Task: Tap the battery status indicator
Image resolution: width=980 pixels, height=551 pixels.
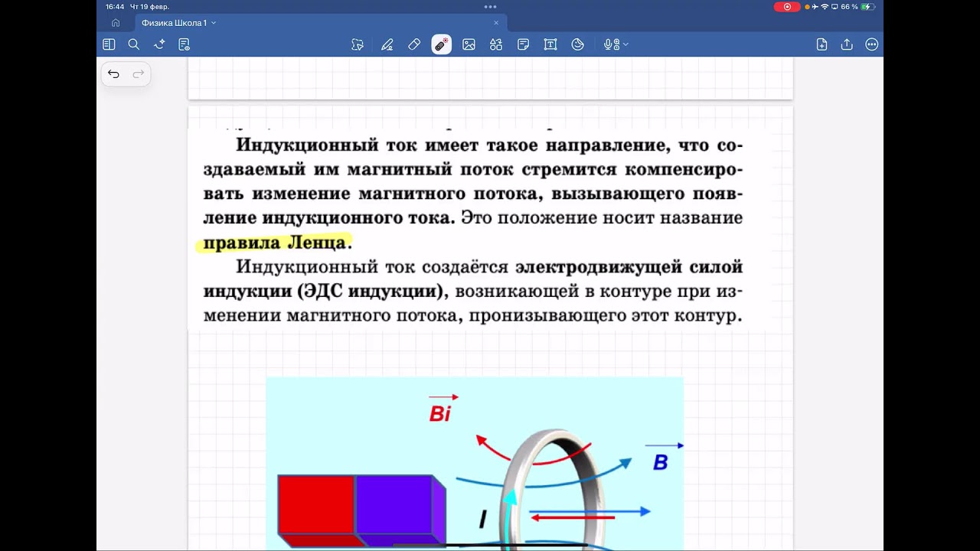Action: tap(867, 6)
